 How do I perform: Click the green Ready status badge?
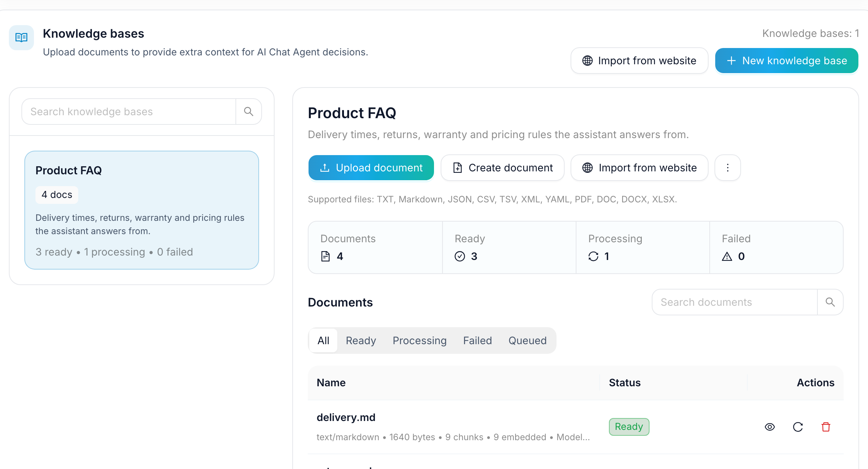click(x=629, y=427)
